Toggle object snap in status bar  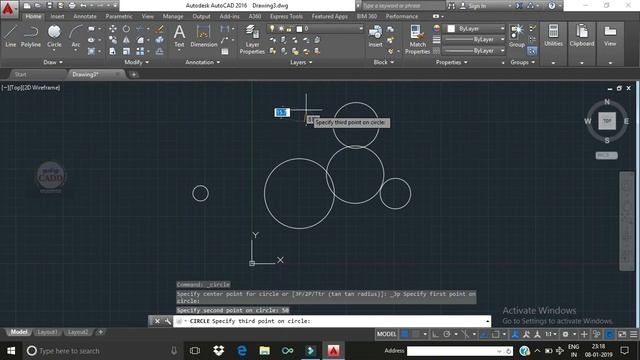495,334
